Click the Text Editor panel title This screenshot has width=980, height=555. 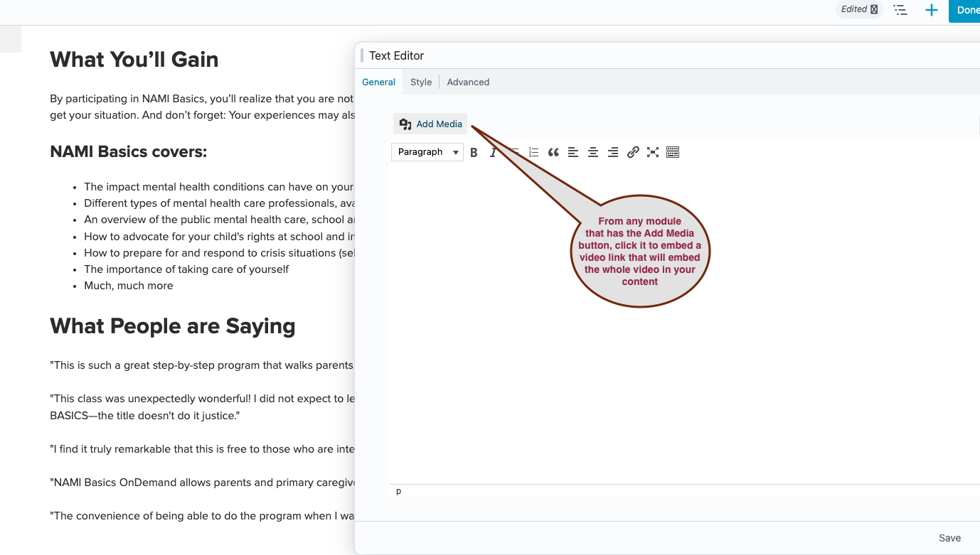pyautogui.click(x=396, y=55)
